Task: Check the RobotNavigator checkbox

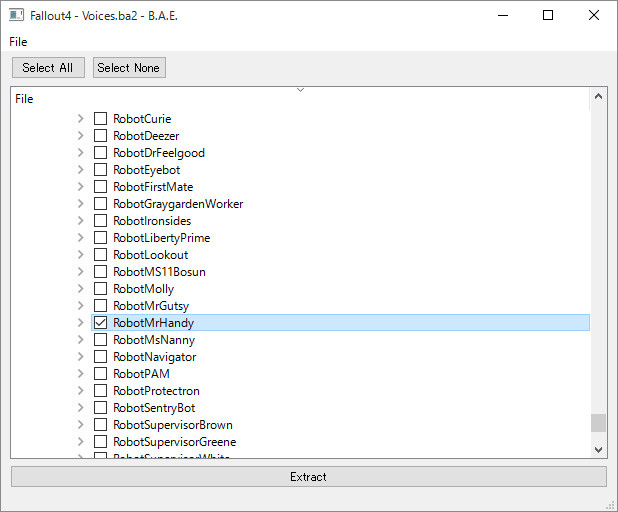Action: pyautogui.click(x=101, y=357)
